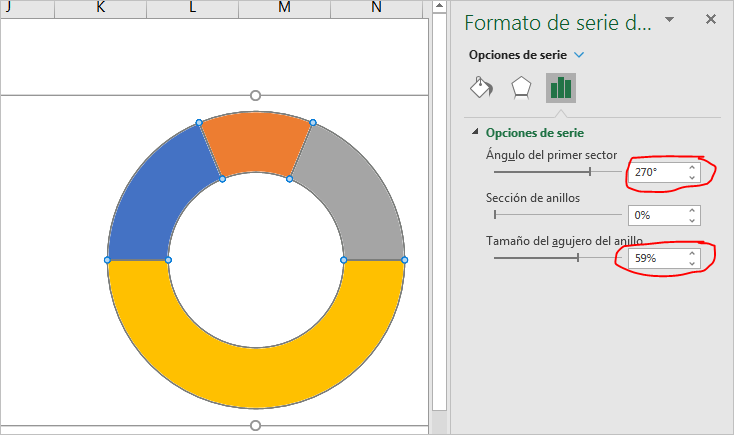Open the Fill & Line paint bucket tab
The image size is (734, 435).
[x=481, y=88]
